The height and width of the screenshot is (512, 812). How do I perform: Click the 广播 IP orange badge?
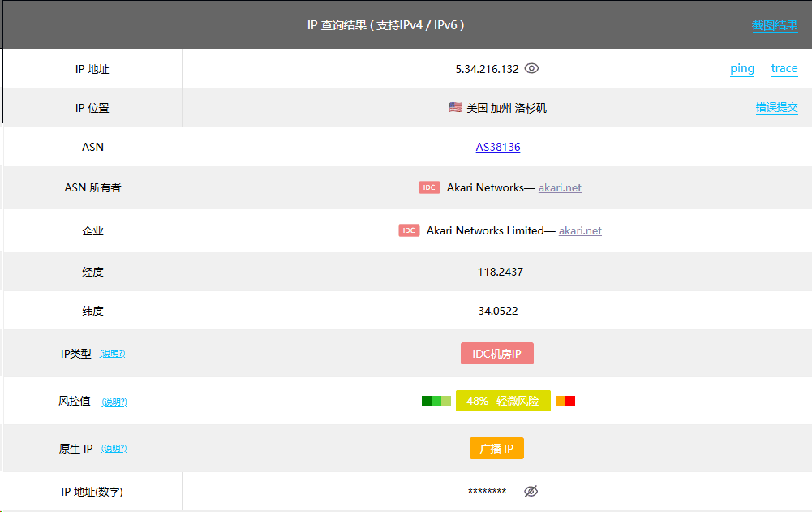(x=496, y=449)
